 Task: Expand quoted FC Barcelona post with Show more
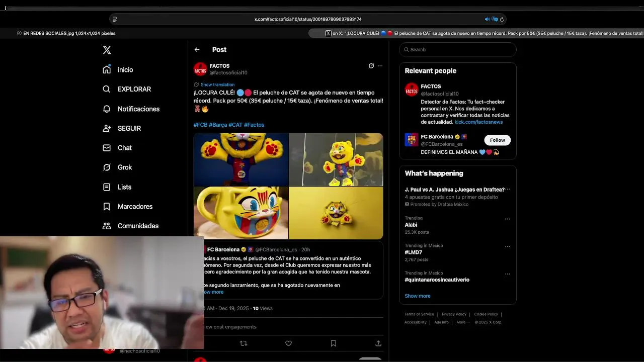213,292
